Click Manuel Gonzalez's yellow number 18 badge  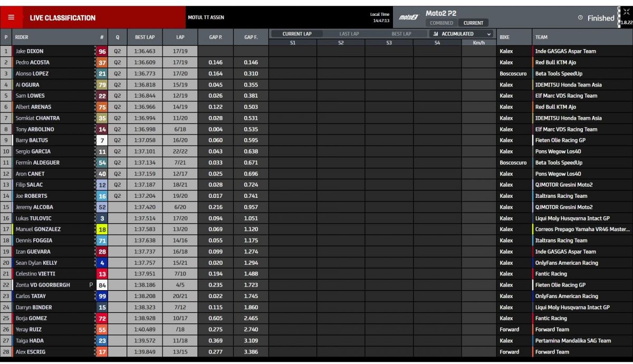pos(102,229)
